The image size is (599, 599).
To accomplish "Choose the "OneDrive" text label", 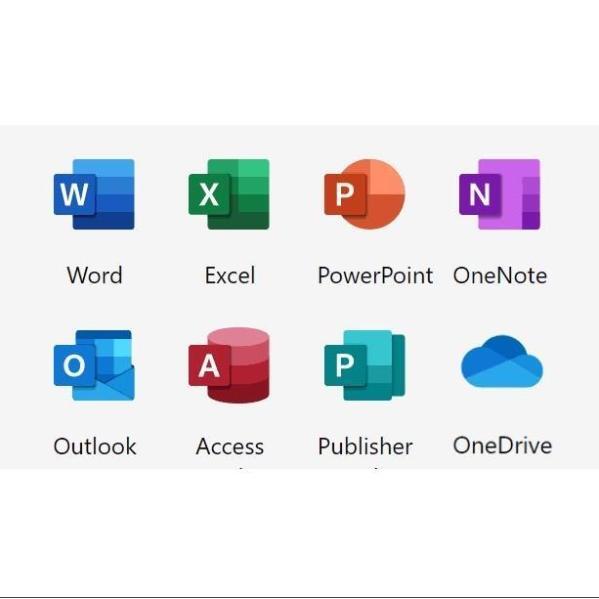I will (x=502, y=445).
